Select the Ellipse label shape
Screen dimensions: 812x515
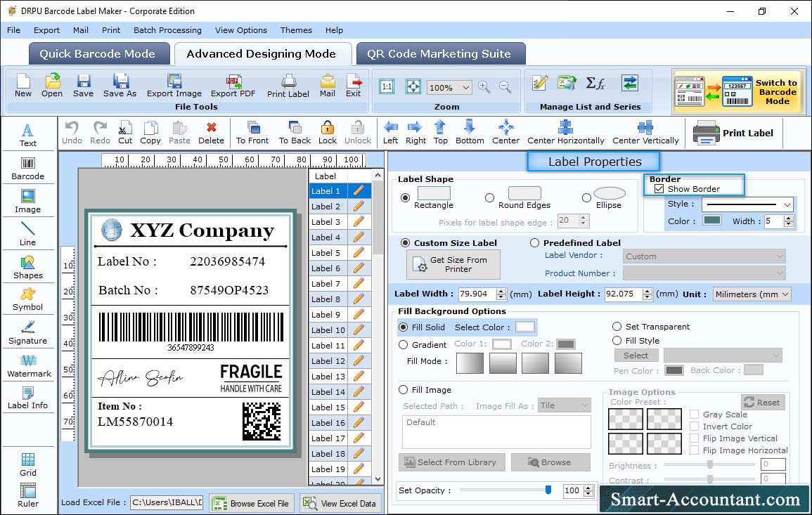pos(586,197)
